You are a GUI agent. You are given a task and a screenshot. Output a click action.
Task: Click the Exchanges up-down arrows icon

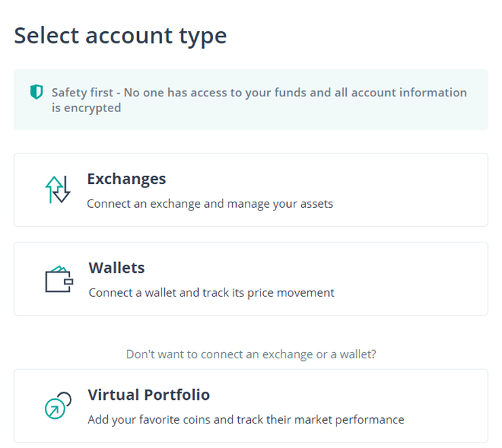[58, 189]
